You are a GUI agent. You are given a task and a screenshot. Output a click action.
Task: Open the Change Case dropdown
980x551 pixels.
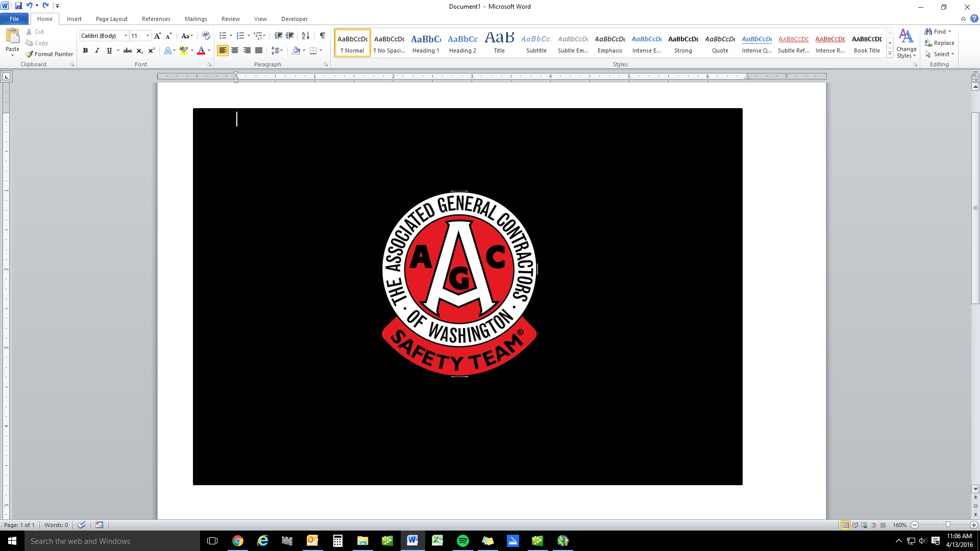click(x=187, y=36)
